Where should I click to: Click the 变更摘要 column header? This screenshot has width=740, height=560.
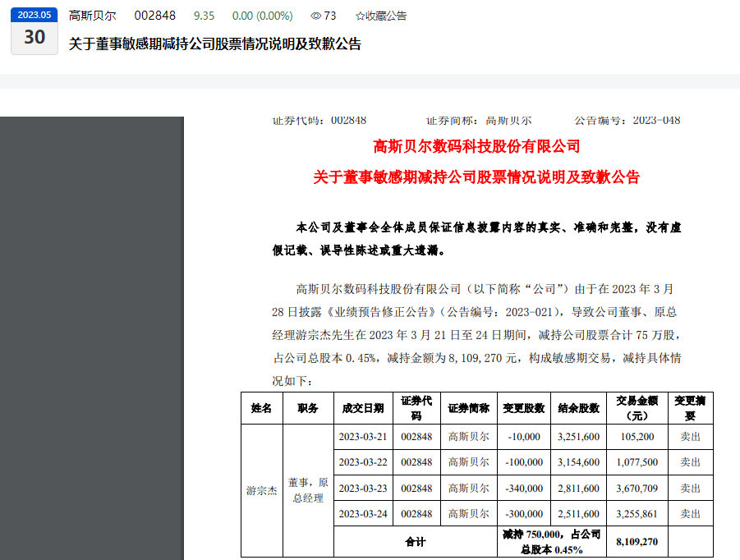coord(691,408)
